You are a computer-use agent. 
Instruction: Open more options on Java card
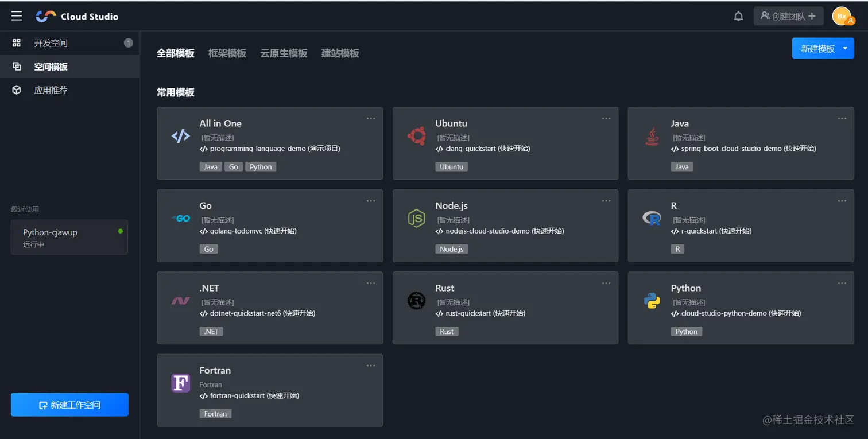[x=842, y=119]
